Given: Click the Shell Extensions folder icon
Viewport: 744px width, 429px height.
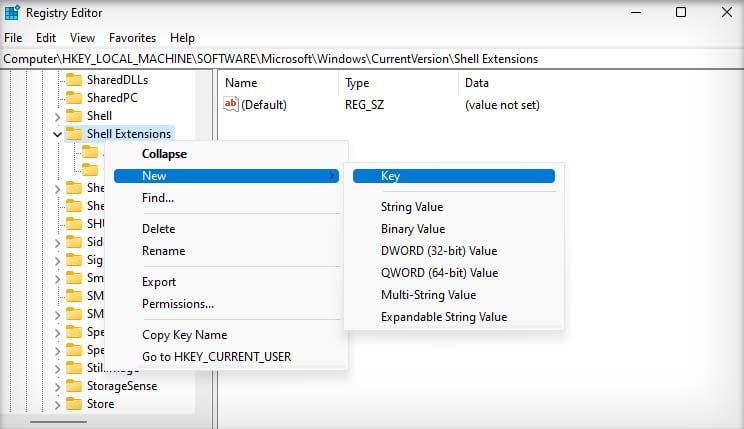Looking at the screenshot, I should pos(74,134).
